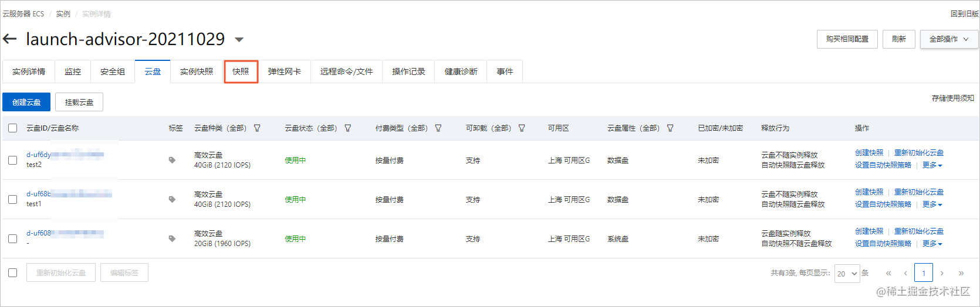Select the checkbox for disk test2

13,160
